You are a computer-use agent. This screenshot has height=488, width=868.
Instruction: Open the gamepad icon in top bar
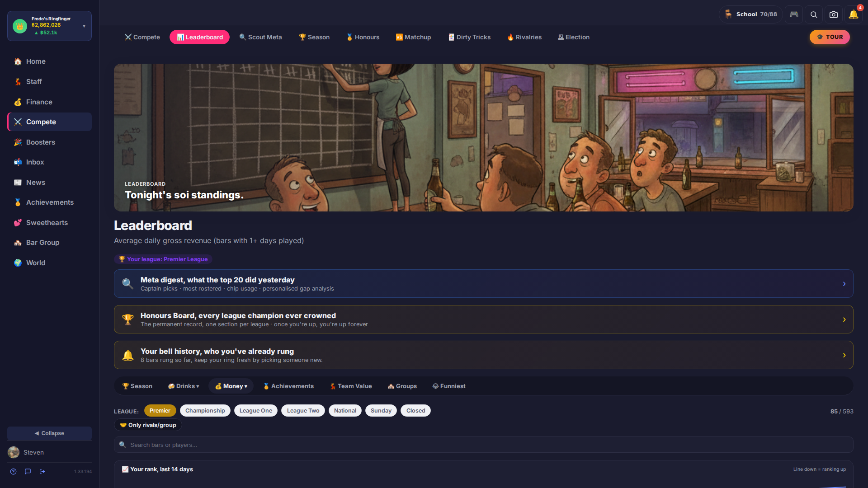click(x=794, y=14)
